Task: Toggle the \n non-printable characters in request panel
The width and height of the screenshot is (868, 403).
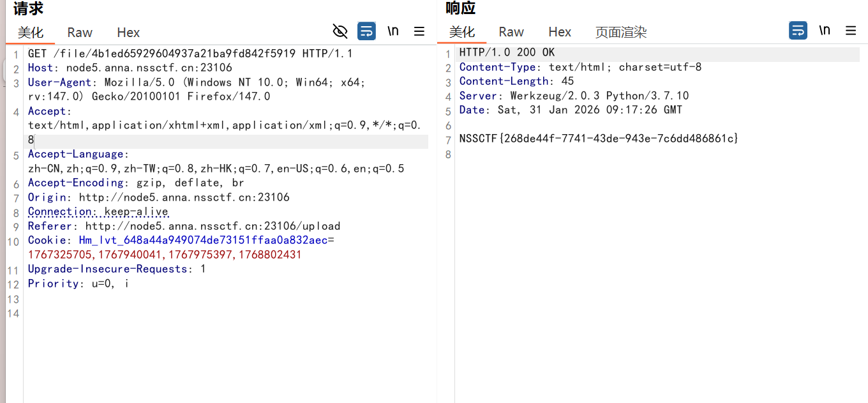Action: (393, 31)
